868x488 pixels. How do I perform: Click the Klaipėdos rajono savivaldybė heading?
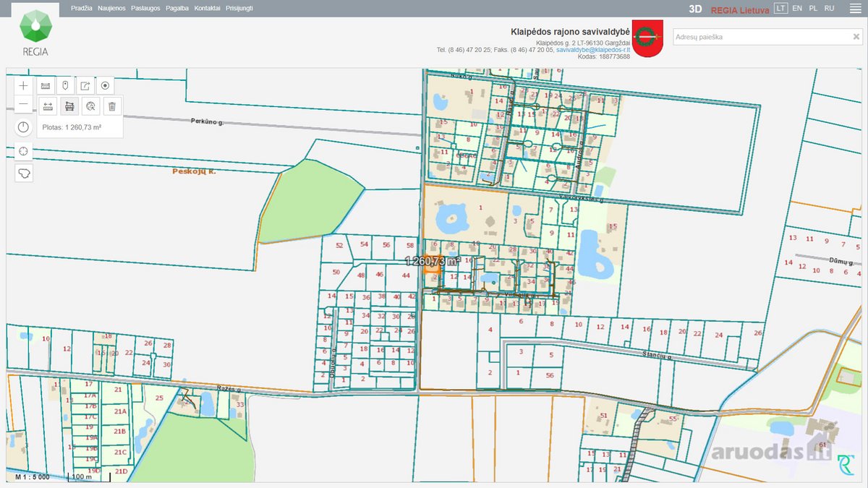coord(571,32)
